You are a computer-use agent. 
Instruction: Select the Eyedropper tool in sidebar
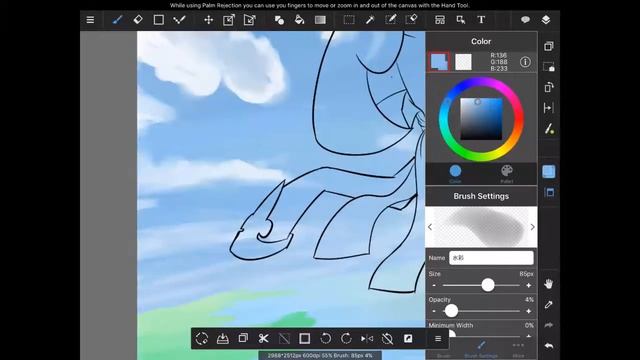pos(549,304)
